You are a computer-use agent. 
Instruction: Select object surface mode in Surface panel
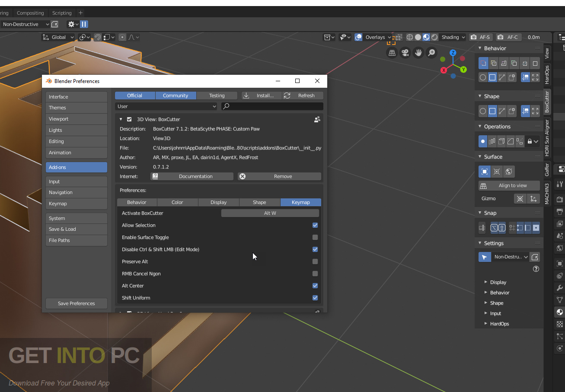coord(485,172)
